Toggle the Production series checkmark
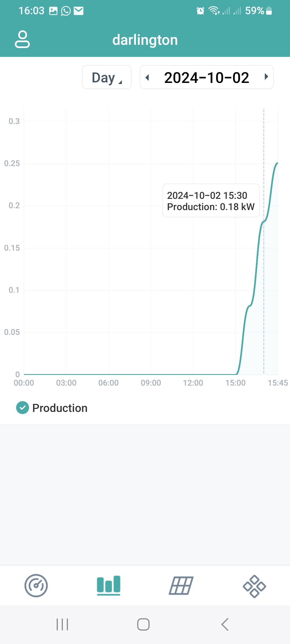The image size is (290, 644). 23,408
